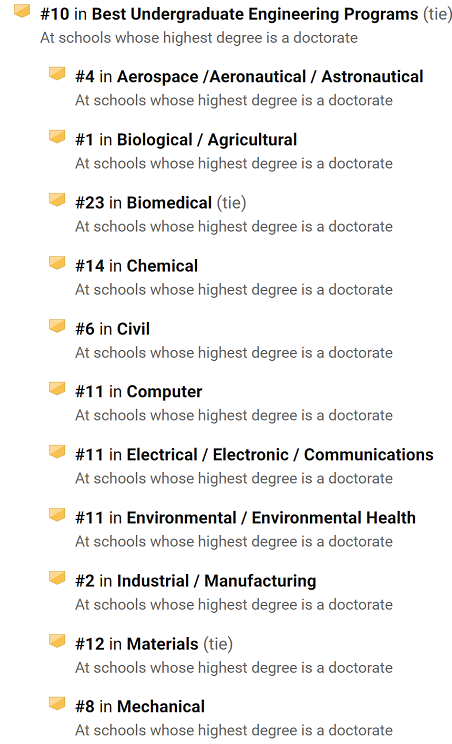Open Electrical / Electronic / Communications ranking
This screenshot has width=452, height=744.
coord(280,455)
